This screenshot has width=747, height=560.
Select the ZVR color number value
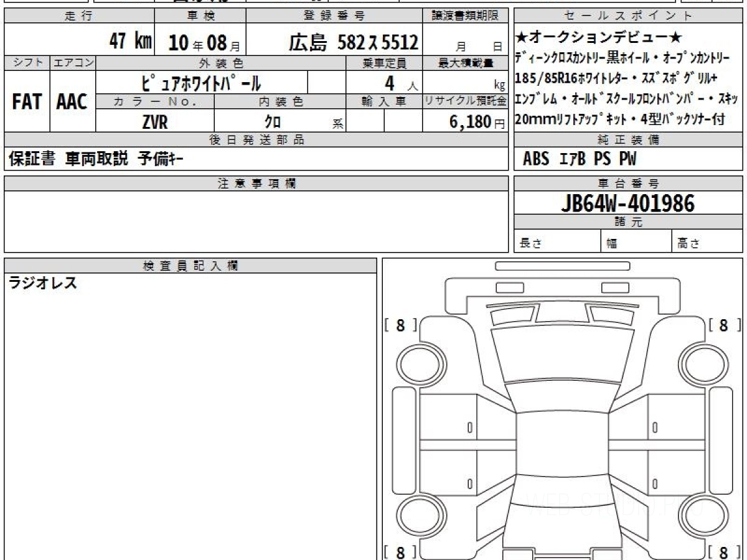(154, 123)
